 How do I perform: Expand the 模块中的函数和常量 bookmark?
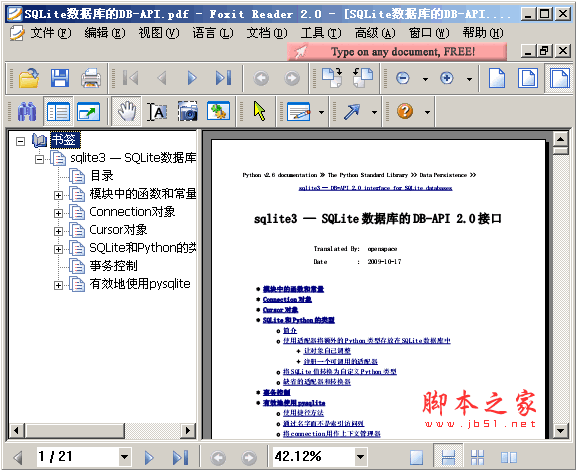point(58,195)
